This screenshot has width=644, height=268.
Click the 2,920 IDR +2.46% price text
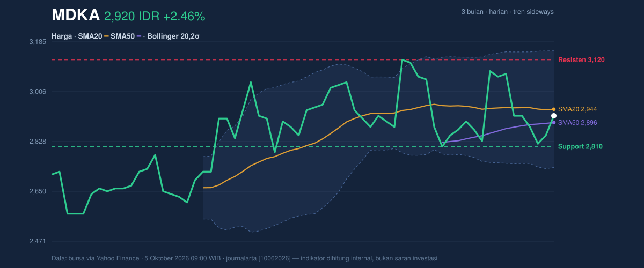pos(155,17)
